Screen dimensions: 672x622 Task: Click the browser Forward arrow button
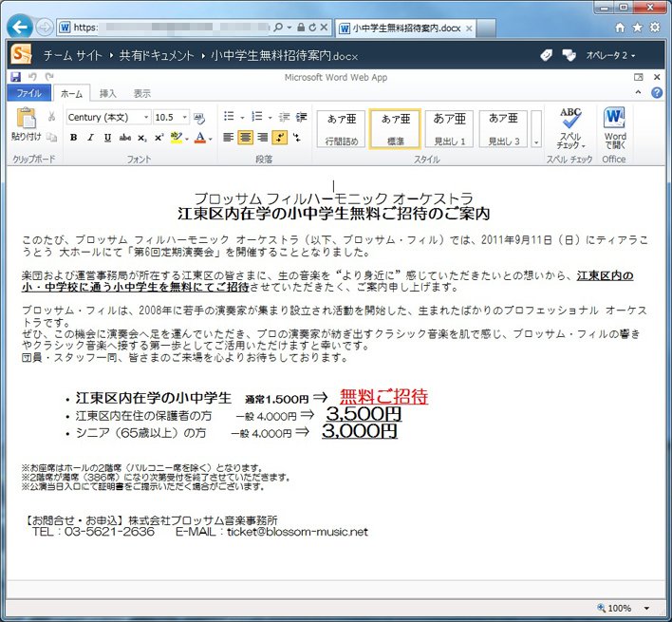pyautogui.click(x=45, y=28)
